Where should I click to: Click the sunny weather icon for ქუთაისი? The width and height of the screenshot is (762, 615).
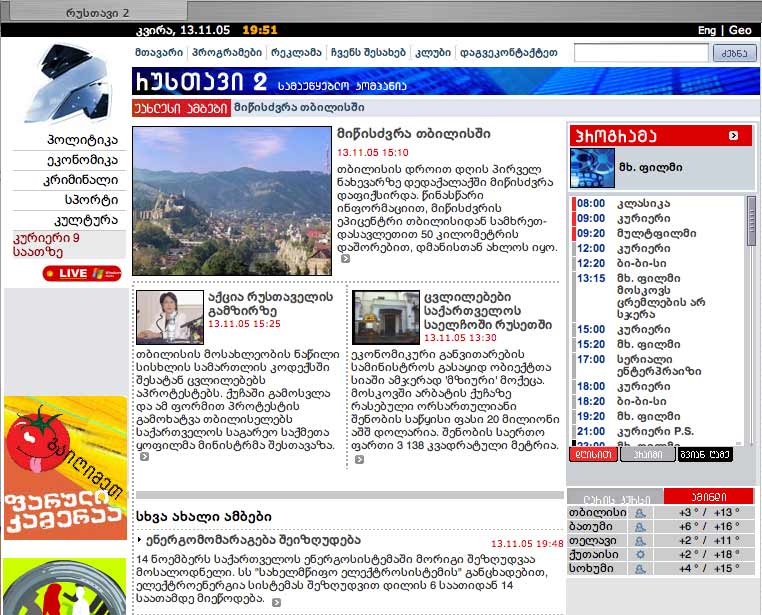click(x=641, y=554)
